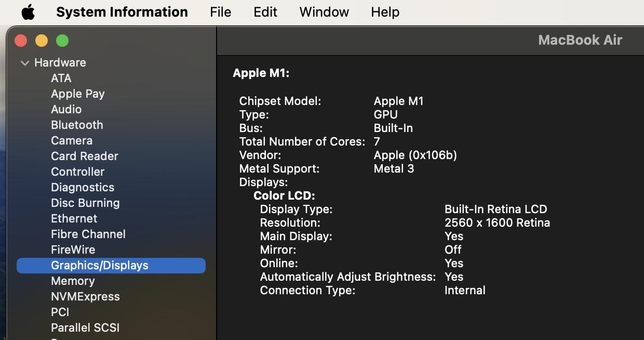Open the Card Reader section
The height and width of the screenshot is (340, 644).
tap(85, 156)
